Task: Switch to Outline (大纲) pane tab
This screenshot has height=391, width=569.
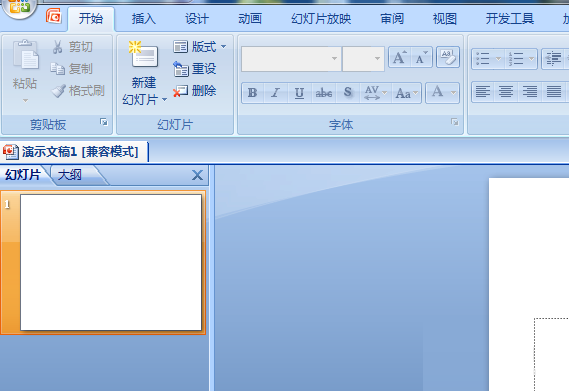Action: point(70,175)
